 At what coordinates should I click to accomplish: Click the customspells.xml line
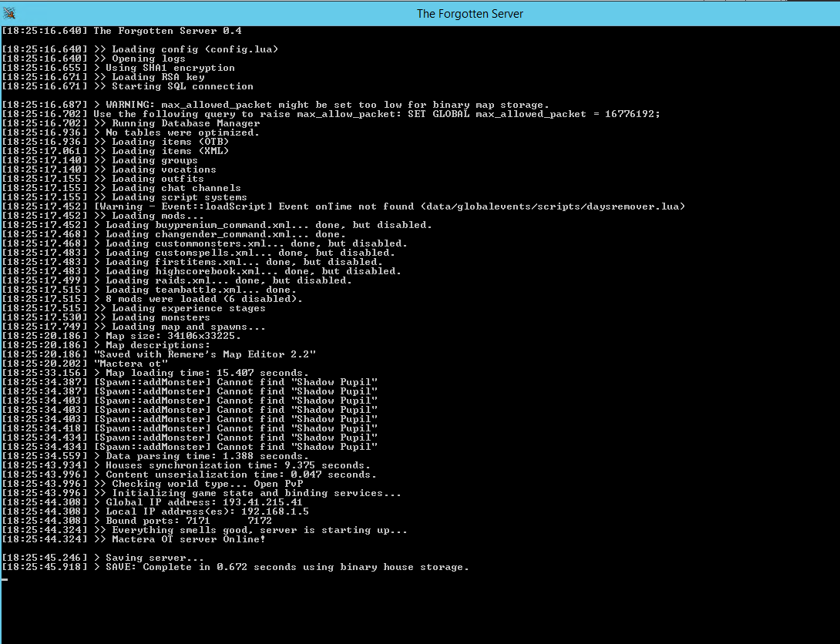click(199, 253)
